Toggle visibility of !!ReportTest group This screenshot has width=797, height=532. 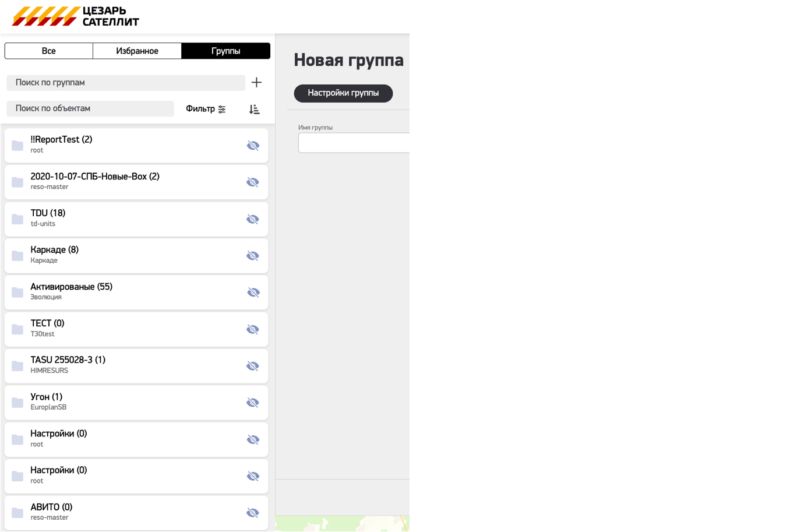(253, 146)
